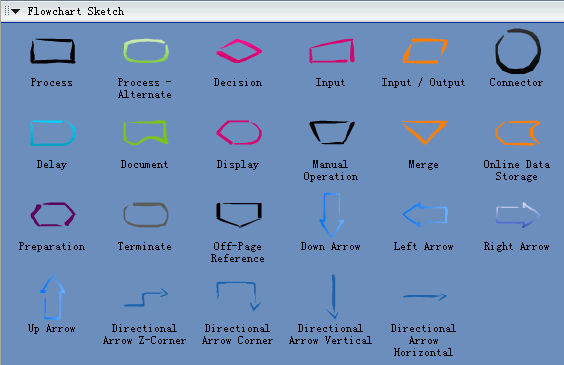Pick the Right Arrow shape
564x365 pixels.
point(518,215)
